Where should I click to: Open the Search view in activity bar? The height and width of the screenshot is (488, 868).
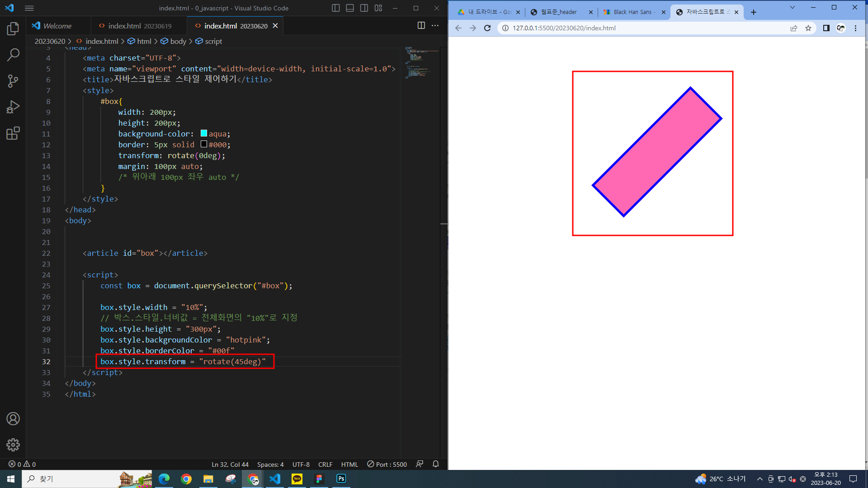coord(13,55)
